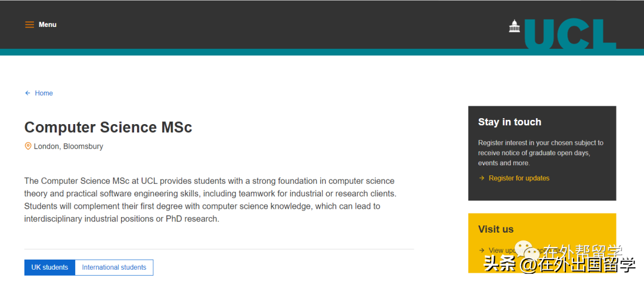
Task: Click the Menu label in header
Action: click(x=48, y=24)
